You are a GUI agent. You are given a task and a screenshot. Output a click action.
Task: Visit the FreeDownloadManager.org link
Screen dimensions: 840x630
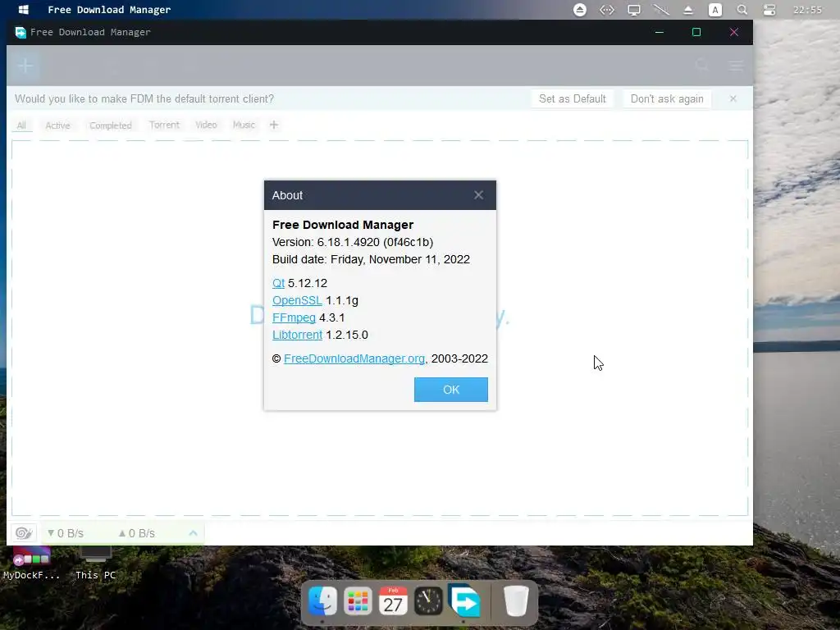tap(354, 358)
